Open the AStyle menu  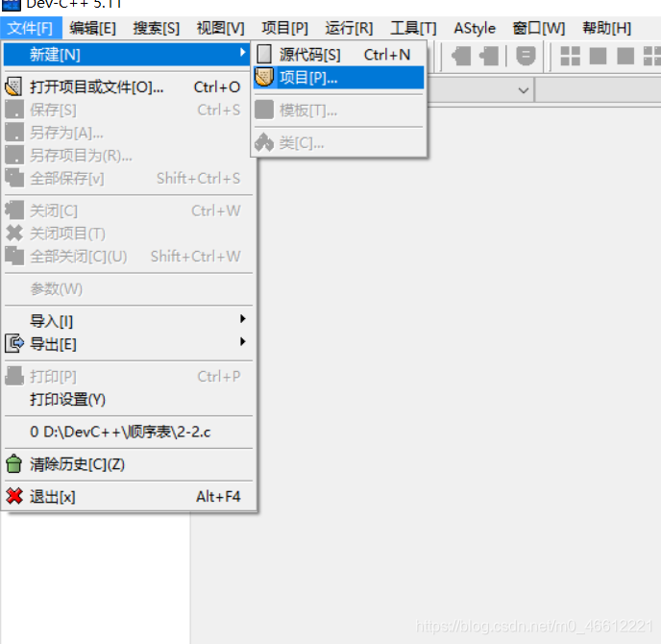[475, 28]
